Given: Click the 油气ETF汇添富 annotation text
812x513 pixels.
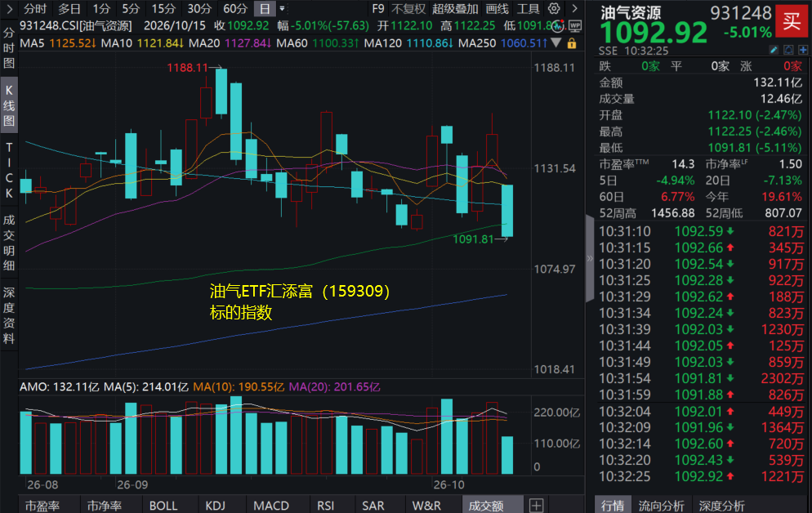Looking at the screenshot, I should point(300,301).
